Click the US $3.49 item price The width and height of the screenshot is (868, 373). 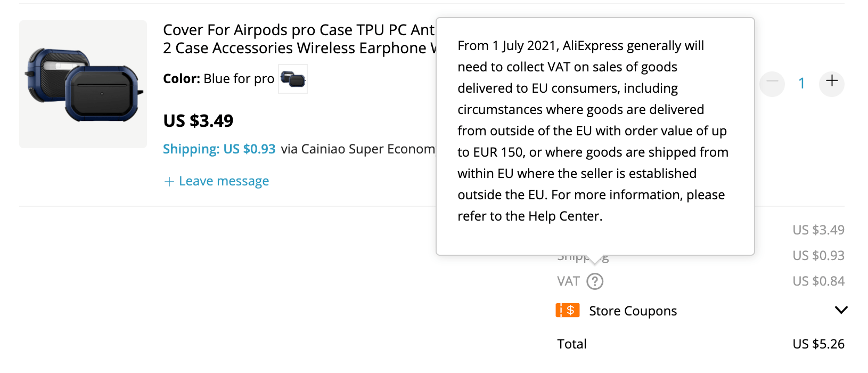click(x=198, y=121)
